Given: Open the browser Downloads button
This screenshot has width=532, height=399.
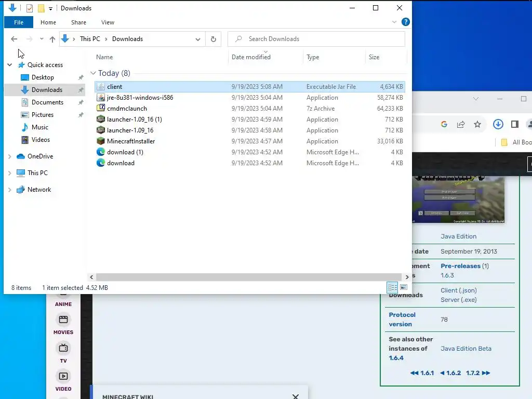Looking at the screenshot, I should 498,124.
